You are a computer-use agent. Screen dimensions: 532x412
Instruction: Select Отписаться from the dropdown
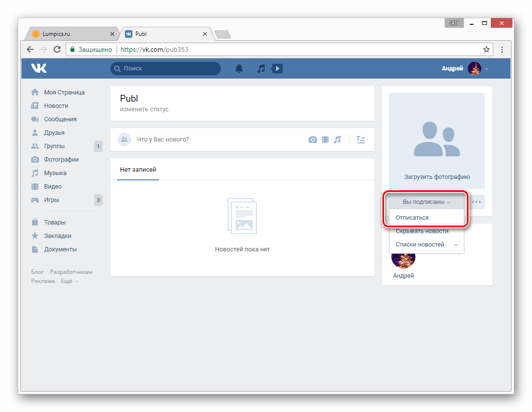coord(427,217)
